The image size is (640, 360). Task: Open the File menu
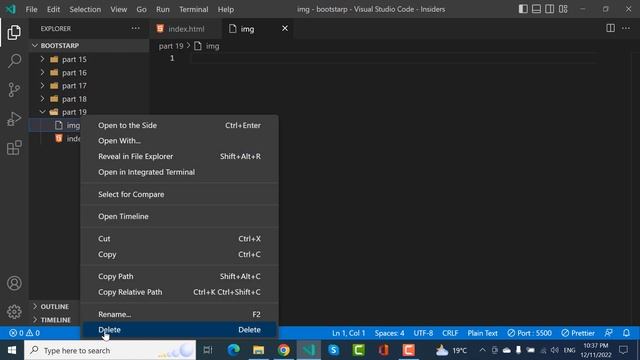[x=31, y=9]
